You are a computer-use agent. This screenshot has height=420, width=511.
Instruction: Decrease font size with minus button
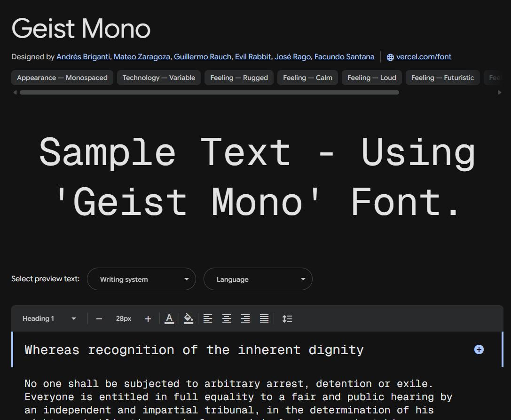99,318
